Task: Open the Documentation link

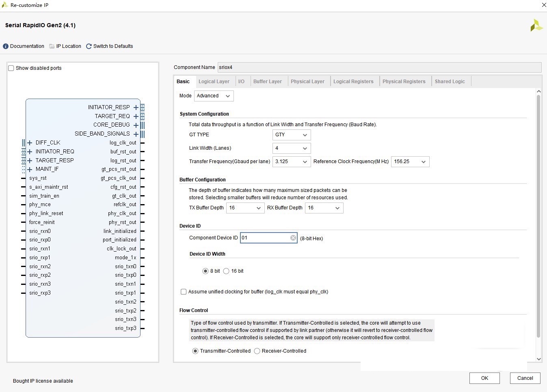Action: tap(27, 46)
